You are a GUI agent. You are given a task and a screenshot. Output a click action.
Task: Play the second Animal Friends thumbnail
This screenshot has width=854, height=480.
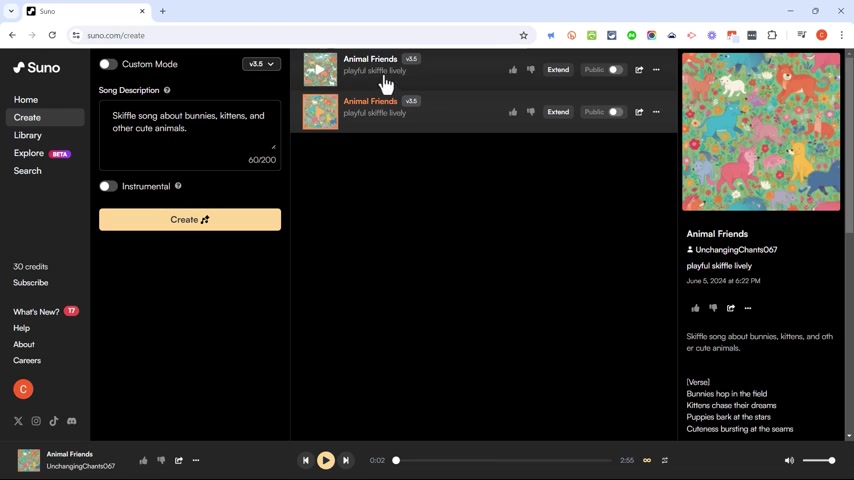click(x=320, y=112)
